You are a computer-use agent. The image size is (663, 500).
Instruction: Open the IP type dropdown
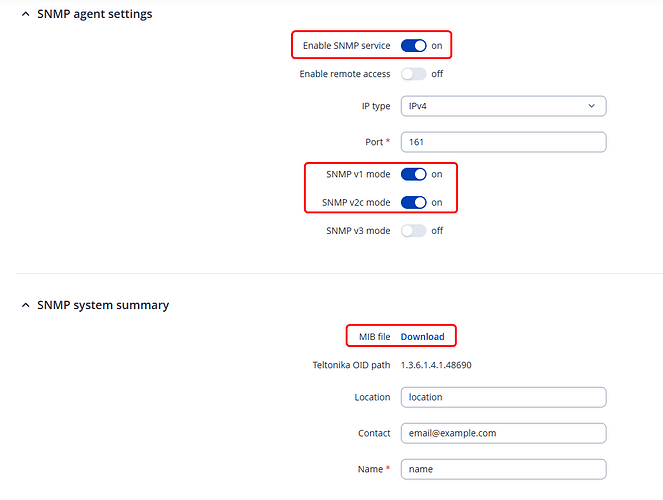(503, 105)
